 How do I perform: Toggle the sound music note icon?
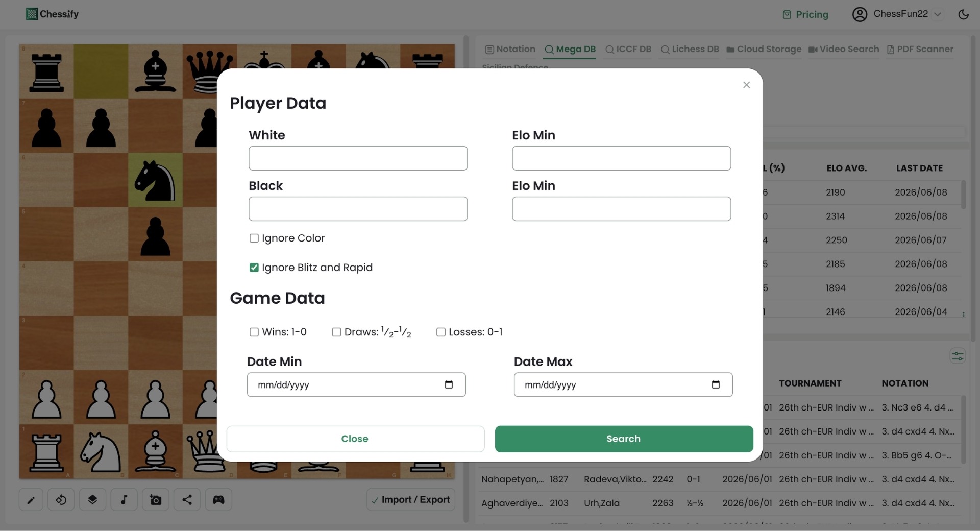click(124, 500)
